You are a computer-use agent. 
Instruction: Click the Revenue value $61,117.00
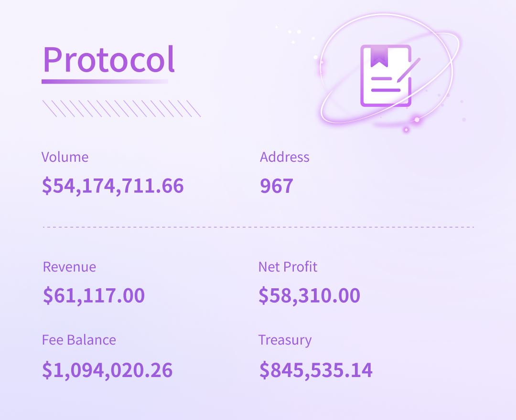click(94, 295)
